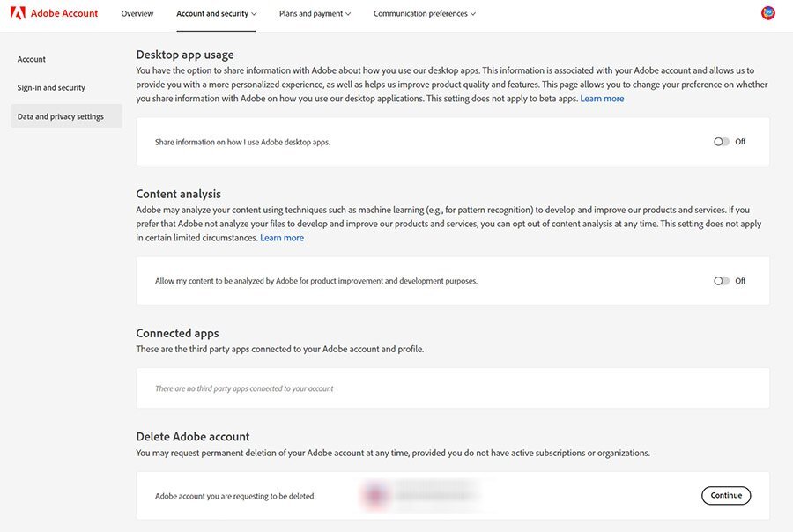Click the chevron next to Plans and payment
Viewport: 793px width, 532px height.
(348, 14)
